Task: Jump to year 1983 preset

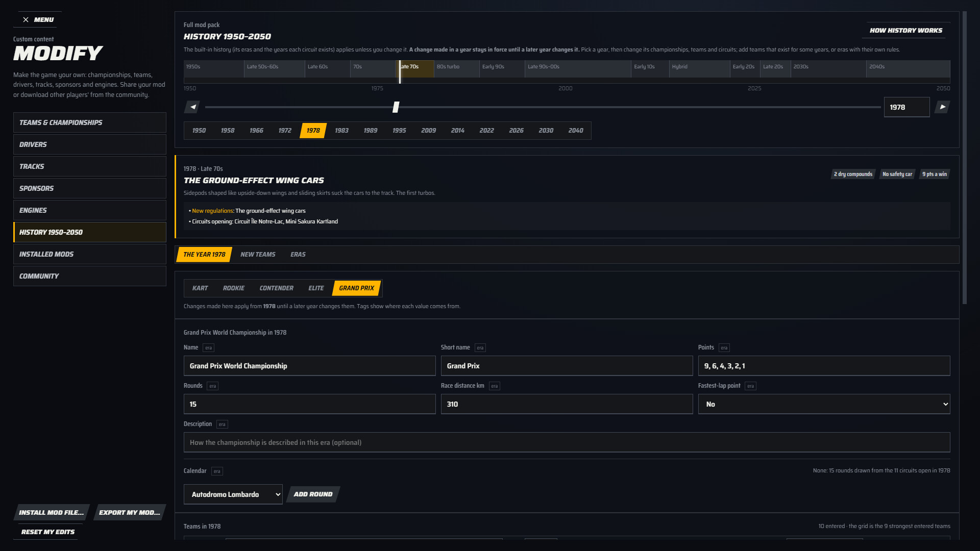Action: (341, 131)
